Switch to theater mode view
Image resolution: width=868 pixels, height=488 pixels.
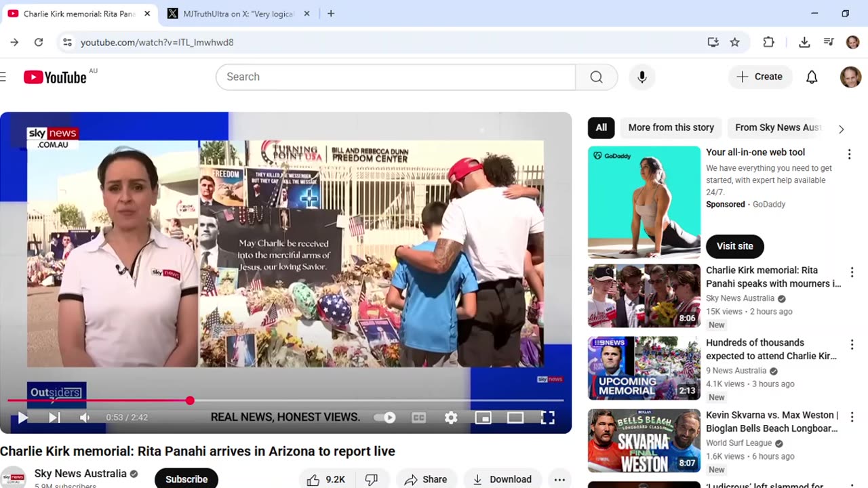515,418
